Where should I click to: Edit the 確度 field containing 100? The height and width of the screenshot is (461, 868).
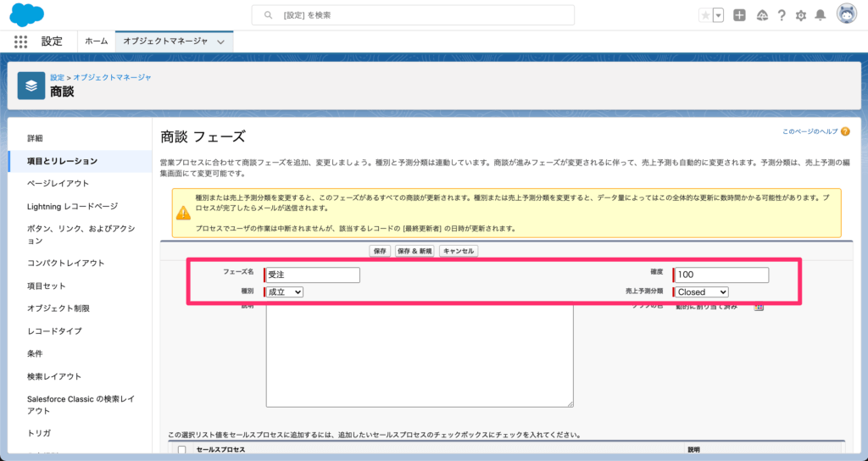coord(722,275)
